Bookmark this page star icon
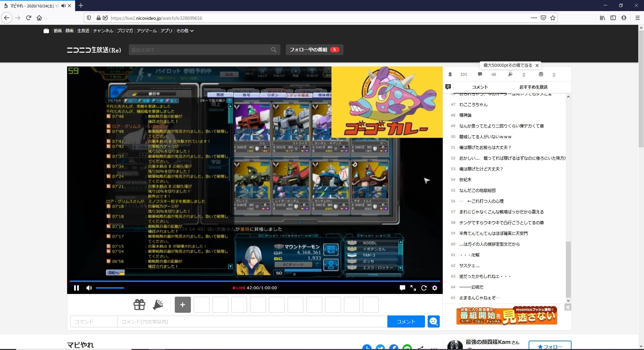This screenshot has height=350, width=644. coord(553,18)
